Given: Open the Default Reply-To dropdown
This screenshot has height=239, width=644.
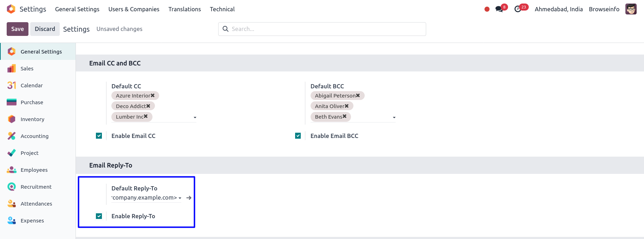Looking at the screenshot, I should [x=180, y=198].
